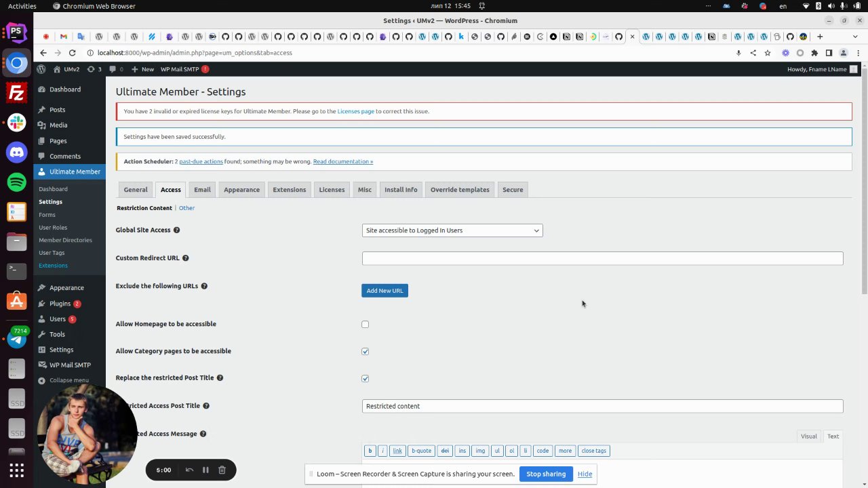
Task: Uncheck Replace the restricted Post Title
Action: point(366,379)
